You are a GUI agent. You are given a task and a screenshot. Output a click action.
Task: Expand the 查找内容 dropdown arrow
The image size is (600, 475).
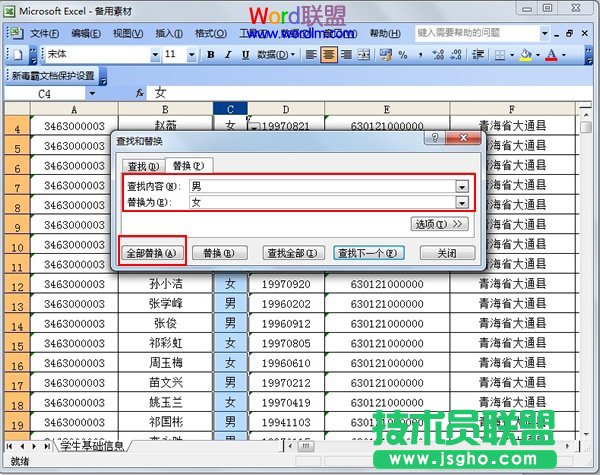(462, 186)
